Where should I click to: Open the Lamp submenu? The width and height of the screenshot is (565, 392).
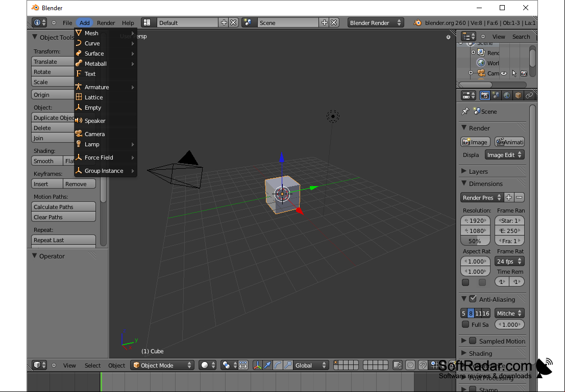[105, 144]
